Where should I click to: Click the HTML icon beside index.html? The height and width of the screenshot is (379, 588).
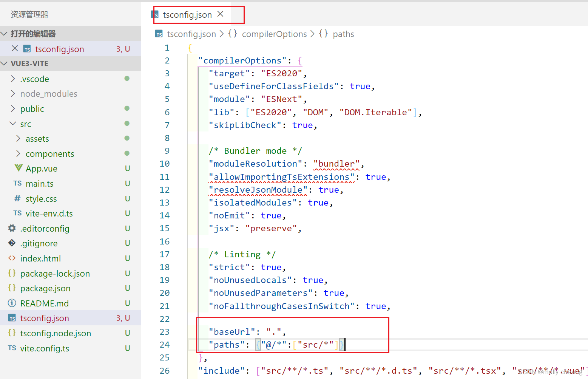[x=12, y=258]
